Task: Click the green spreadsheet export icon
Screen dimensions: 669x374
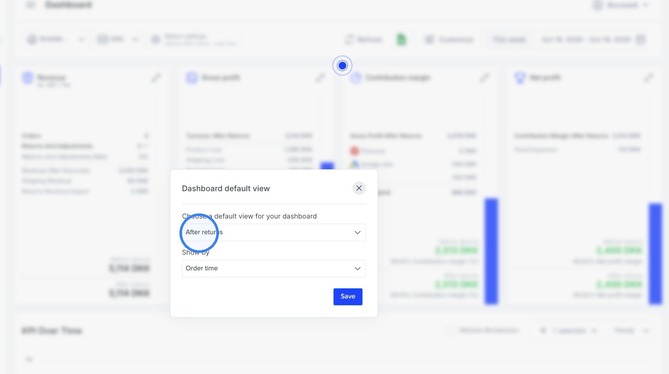Action: [x=401, y=40]
